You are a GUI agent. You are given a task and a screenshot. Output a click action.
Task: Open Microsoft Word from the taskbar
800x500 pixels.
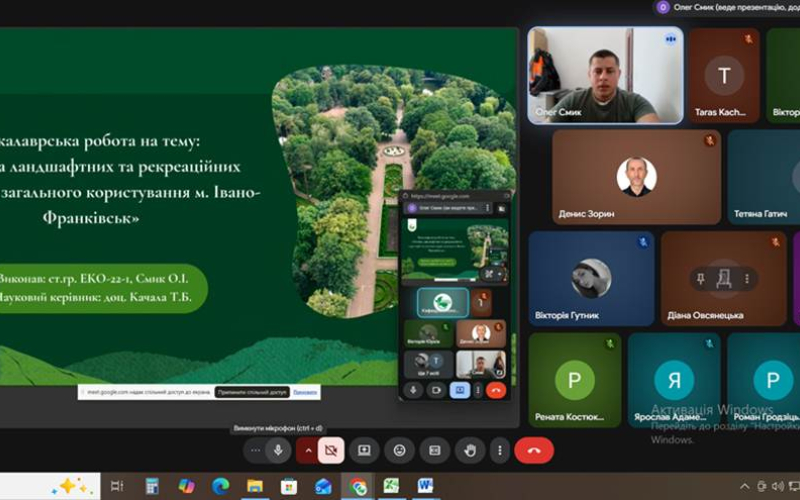point(424,486)
